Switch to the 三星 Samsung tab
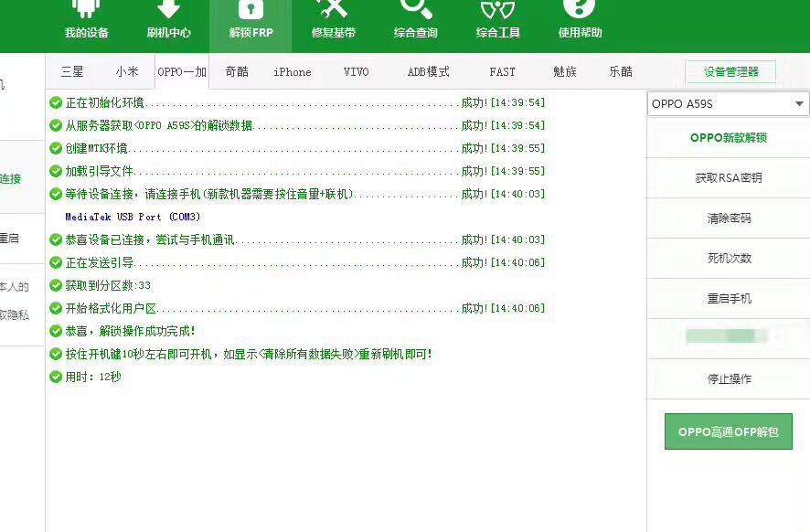 (71, 71)
